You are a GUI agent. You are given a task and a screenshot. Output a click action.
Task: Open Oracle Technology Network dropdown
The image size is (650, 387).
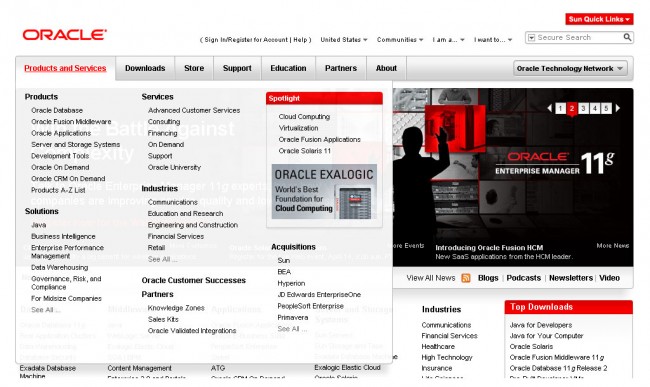pos(570,68)
